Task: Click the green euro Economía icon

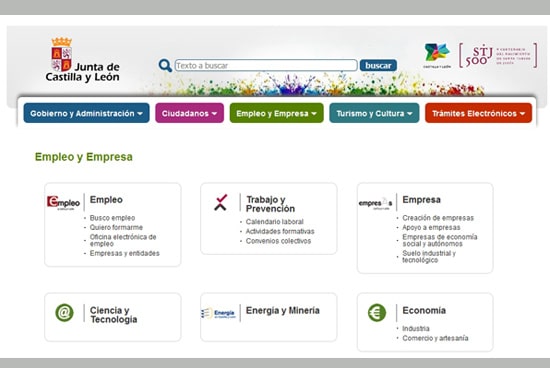Action: pos(377,313)
